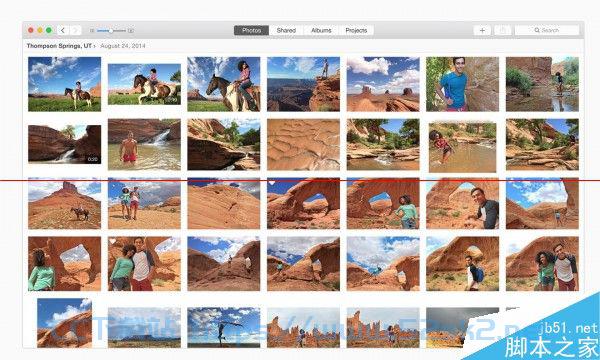
Task: Adjust the thumbnail zoom slider
Action: (x=111, y=31)
